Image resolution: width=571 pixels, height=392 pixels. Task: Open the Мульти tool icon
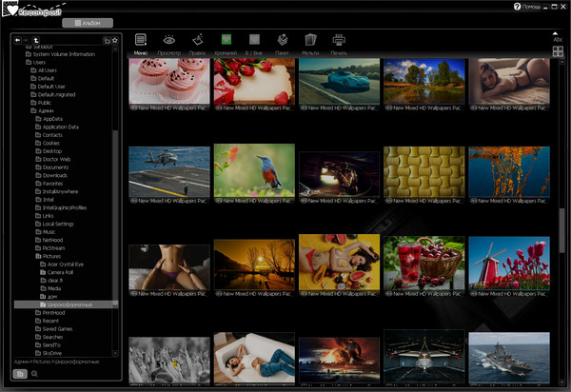point(310,41)
